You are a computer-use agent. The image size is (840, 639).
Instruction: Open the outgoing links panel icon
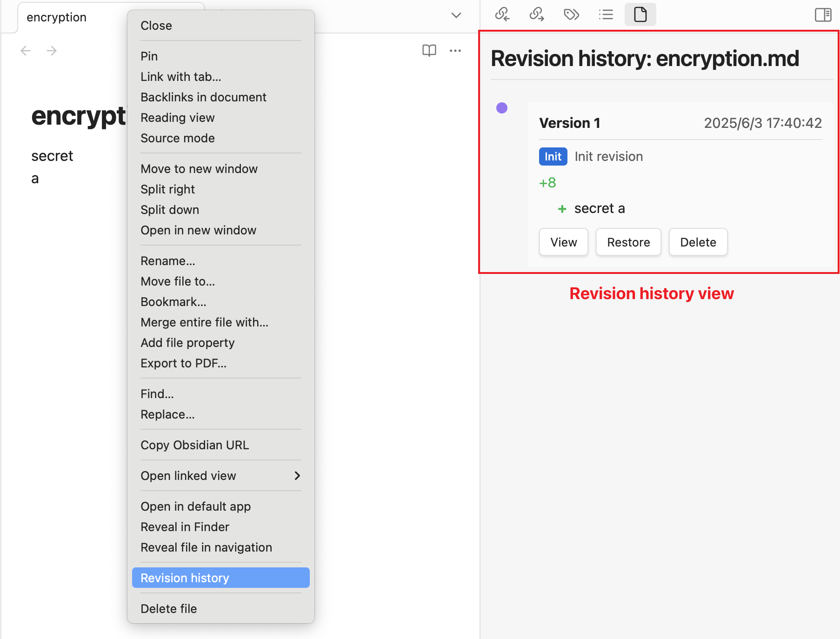[537, 14]
